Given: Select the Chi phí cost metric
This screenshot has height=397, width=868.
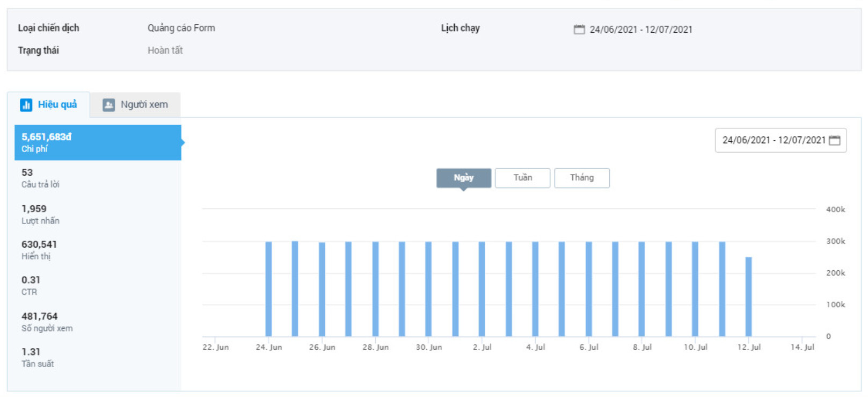Looking at the screenshot, I should point(98,142).
